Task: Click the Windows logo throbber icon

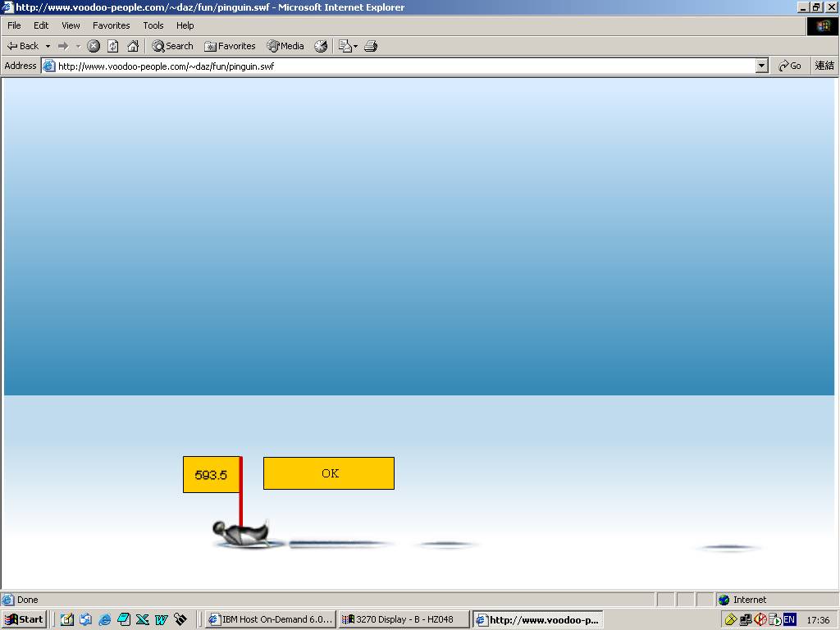Action: [822, 25]
